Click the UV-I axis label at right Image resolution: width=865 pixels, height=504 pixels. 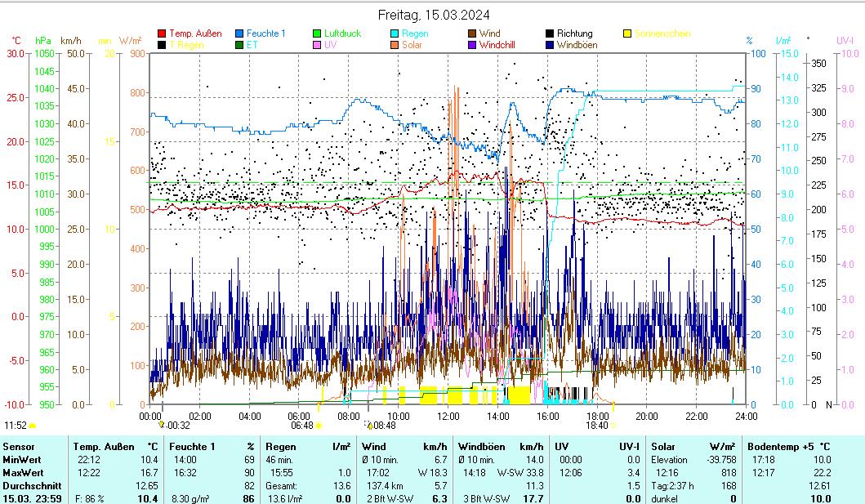(x=845, y=40)
